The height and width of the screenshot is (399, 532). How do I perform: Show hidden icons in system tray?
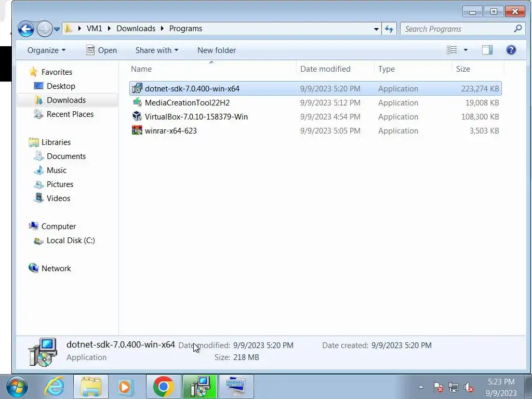(x=421, y=387)
